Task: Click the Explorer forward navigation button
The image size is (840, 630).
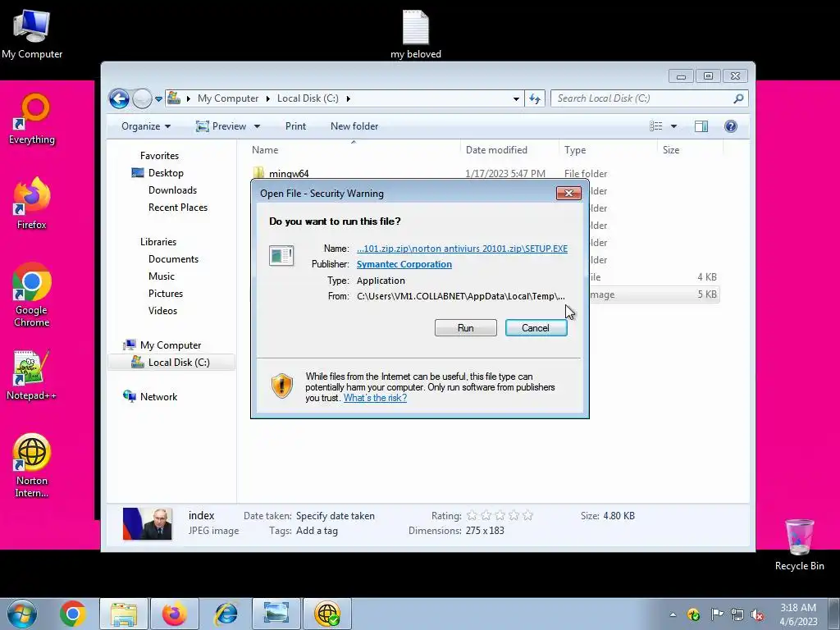Action: click(x=141, y=98)
